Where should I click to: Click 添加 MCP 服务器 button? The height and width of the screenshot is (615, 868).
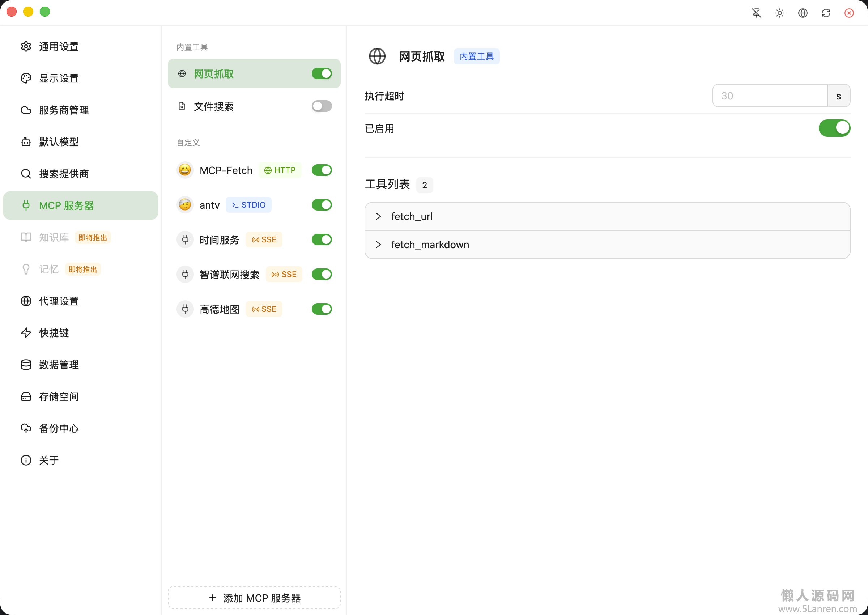pyautogui.click(x=254, y=598)
